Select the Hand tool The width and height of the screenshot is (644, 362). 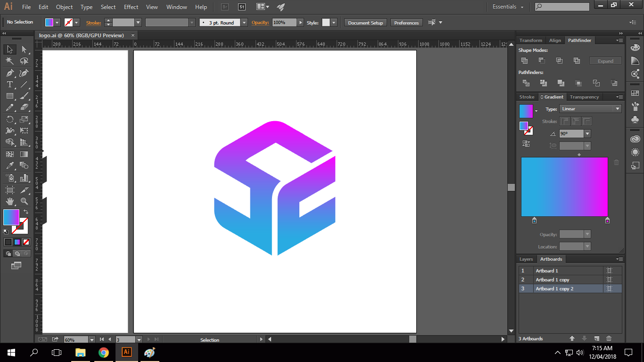click(9, 201)
